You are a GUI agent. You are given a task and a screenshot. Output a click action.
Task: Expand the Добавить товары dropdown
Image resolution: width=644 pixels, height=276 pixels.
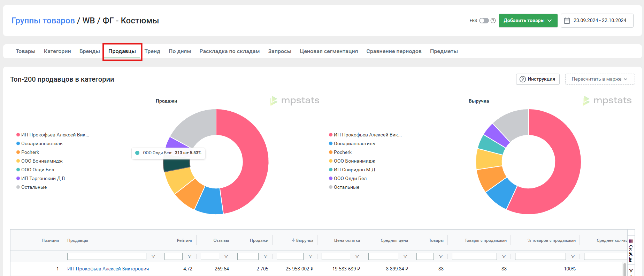tap(528, 21)
